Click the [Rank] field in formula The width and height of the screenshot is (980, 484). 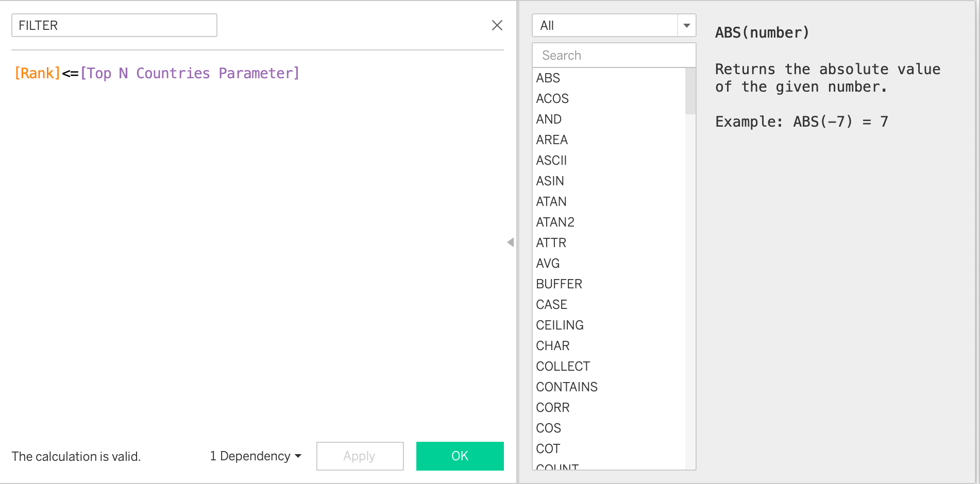[x=37, y=73]
